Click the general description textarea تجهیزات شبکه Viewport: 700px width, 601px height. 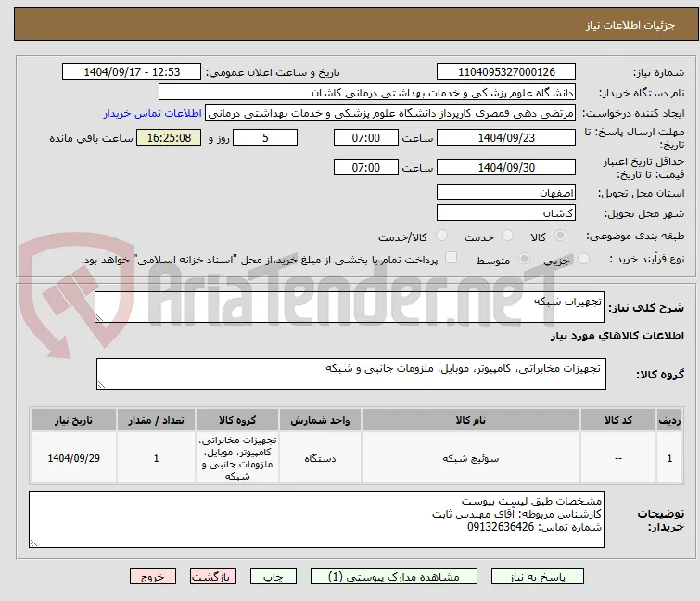click(x=350, y=307)
